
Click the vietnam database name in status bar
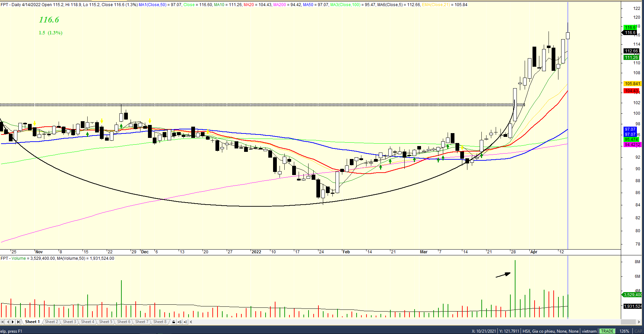coord(589,331)
